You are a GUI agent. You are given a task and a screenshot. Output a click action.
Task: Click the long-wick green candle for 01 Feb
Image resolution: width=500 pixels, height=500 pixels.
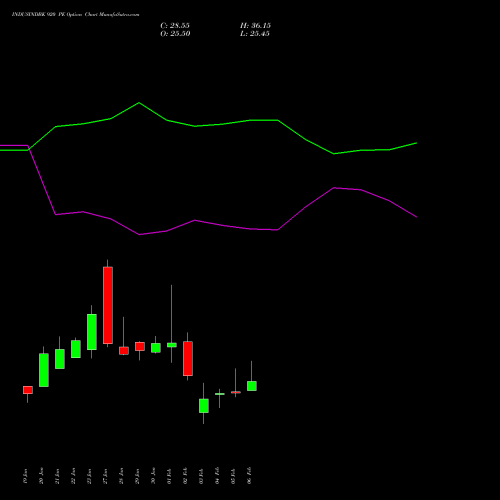coord(172,345)
